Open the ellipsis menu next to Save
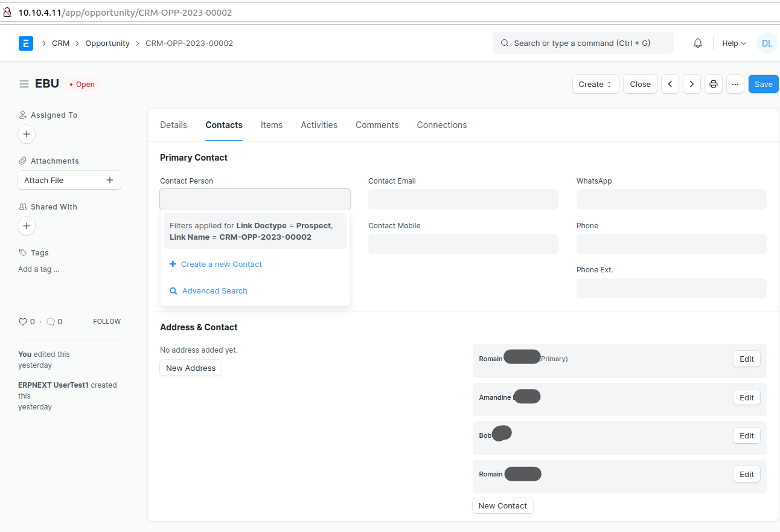Screen dimensions: 780x532 (x=735, y=84)
